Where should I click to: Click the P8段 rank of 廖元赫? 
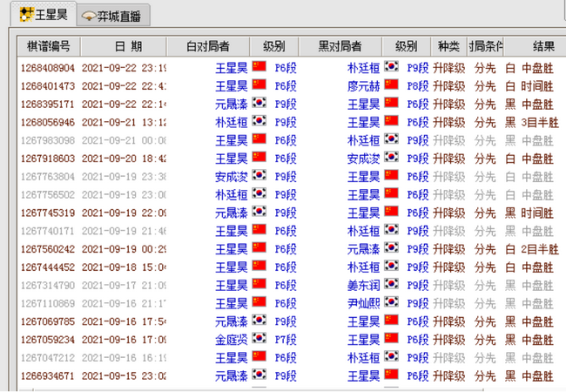pos(418,86)
